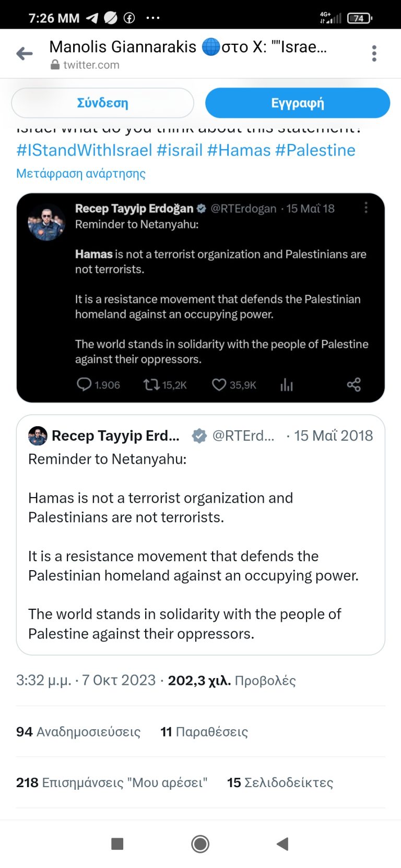Image resolution: width=401 pixels, height=868 pixels.
Task: Tap the back arrow in browser header
Action: click(x=25, y=53)
